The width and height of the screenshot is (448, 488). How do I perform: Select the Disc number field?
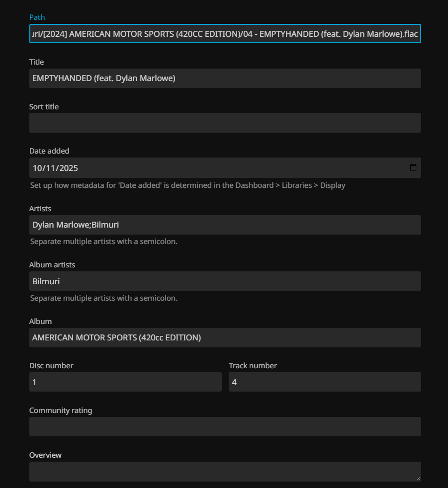click(x=125, y=382)
